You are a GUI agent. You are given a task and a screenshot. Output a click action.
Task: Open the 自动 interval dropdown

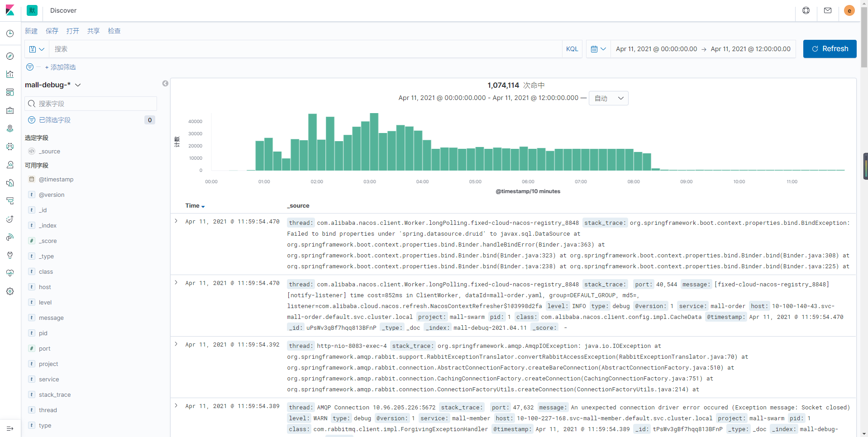[608, 98]
